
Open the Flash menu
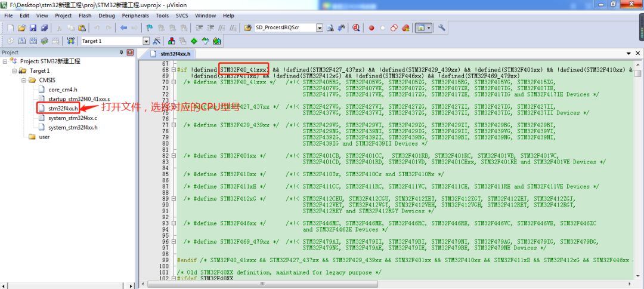[x=85, y=16]
